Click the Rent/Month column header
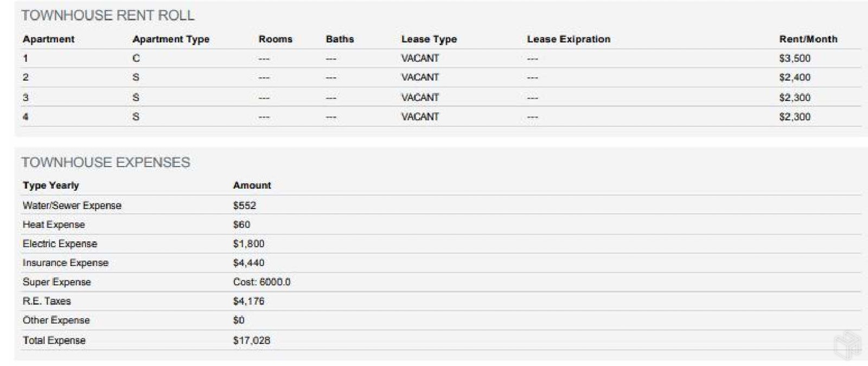This screenshot has width=868, height=366. pyautogui.click(x=808, y=39)
